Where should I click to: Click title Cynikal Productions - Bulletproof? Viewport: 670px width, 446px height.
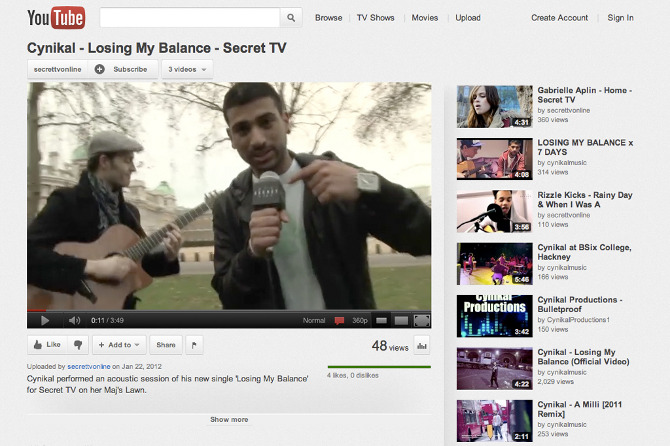pos(580,304)
